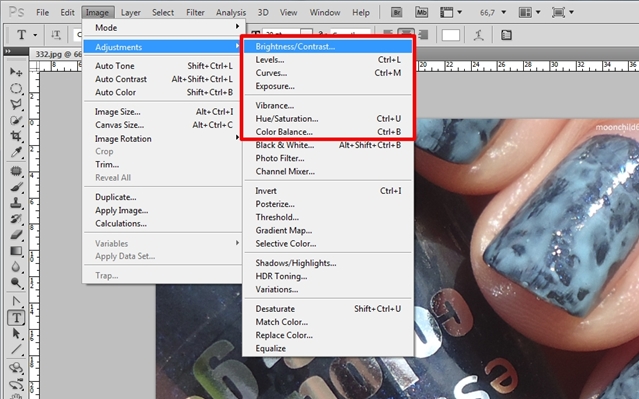The height and width of the screenshot is (399, 639).
Task: Switch to the 332.jpg document tab
Action: [56, 54]
